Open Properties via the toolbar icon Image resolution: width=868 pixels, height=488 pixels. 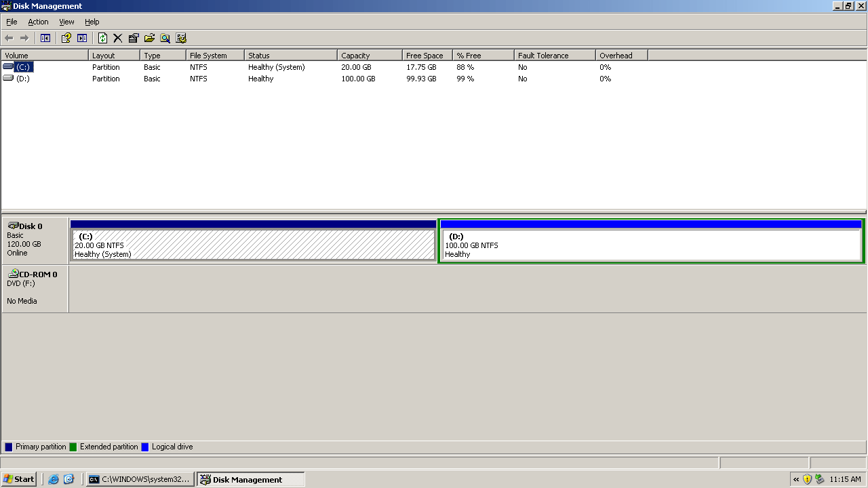(x=133, y=38)
